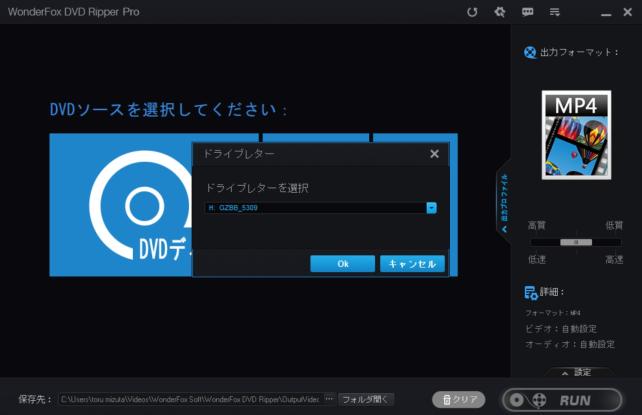642x415 pixels.
Task: Click the DVDソースを選択してください heading
Action: tap(168, 110)
